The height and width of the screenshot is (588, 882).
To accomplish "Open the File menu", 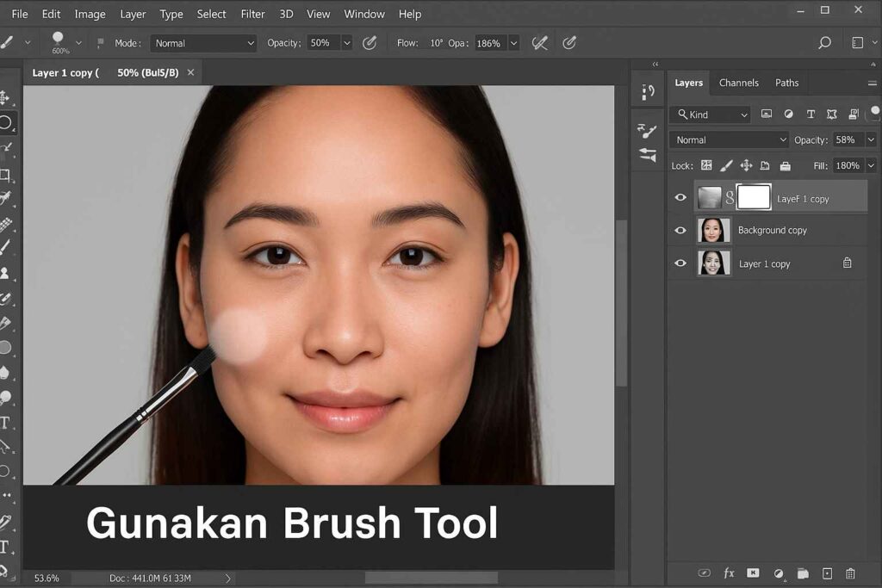I will (20, 14).
